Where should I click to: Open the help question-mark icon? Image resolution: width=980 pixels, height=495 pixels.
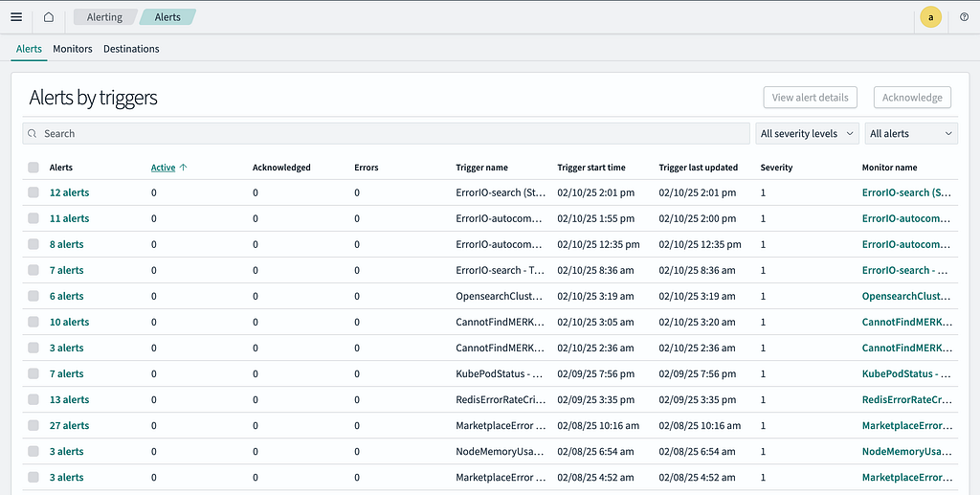tap(964, 17)
